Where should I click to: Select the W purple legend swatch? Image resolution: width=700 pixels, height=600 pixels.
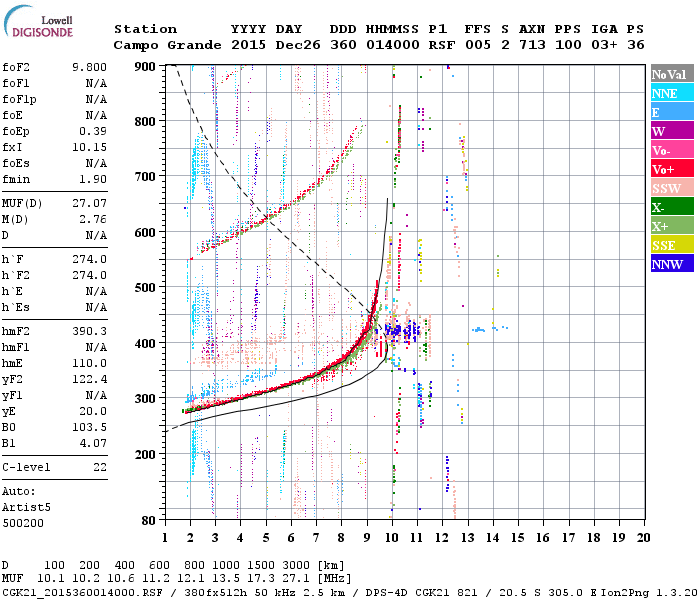[672, 131]
